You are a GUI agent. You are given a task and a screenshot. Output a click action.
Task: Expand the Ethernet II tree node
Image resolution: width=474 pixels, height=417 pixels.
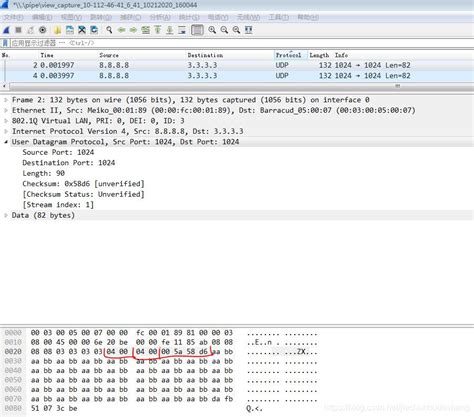[6, 110]
